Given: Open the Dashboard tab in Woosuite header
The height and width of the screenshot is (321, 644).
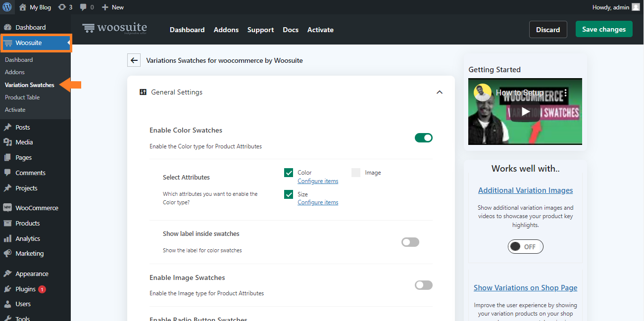Looking at the screenshot, I should (187, 30).
